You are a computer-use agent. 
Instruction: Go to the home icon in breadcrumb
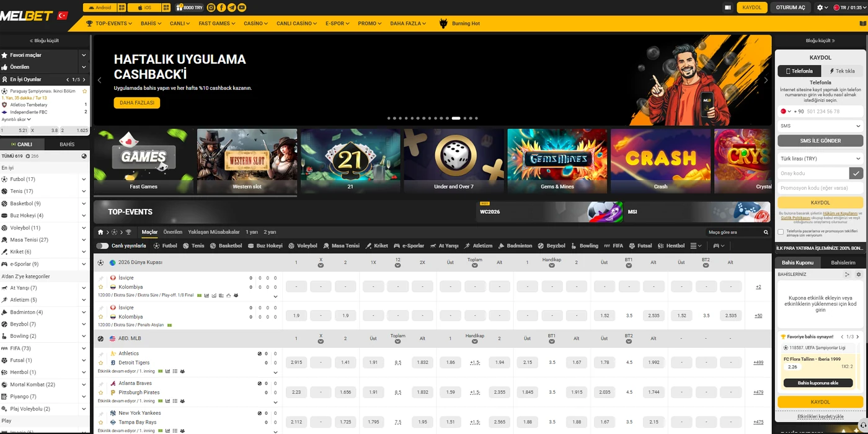click(x=100, y=232)
